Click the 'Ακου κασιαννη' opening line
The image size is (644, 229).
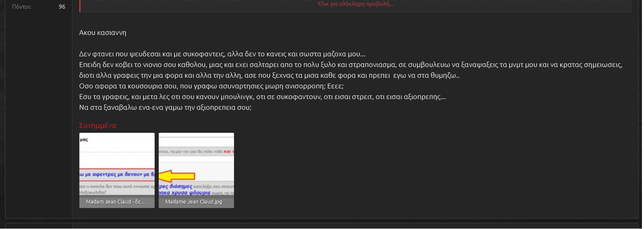102,33
